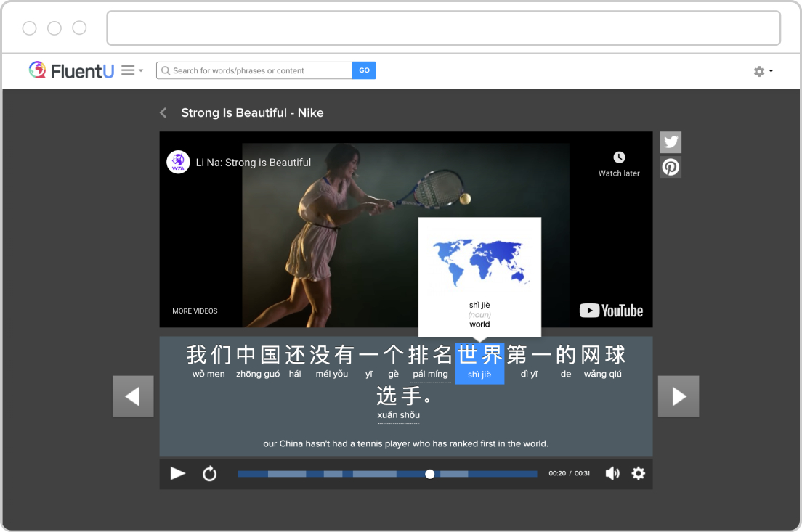Open the hamburger navigation menu
802x532 pixels.
click(127, 70)
